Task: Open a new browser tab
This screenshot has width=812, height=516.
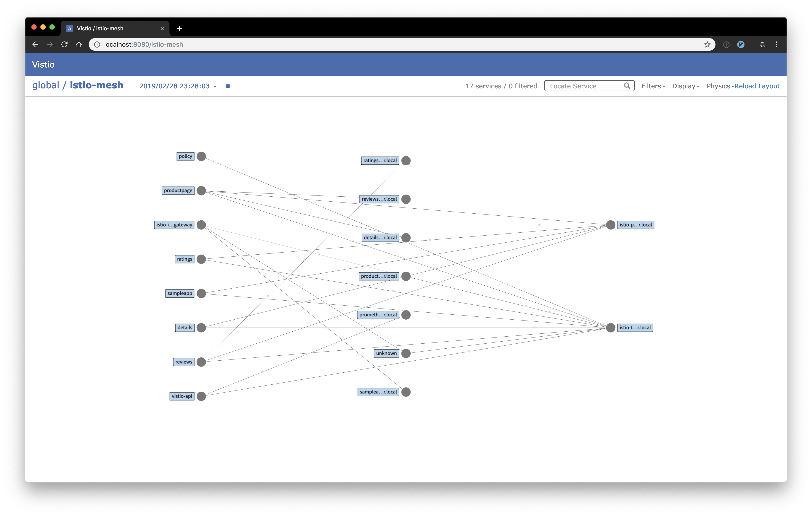Action: [179, 29]
